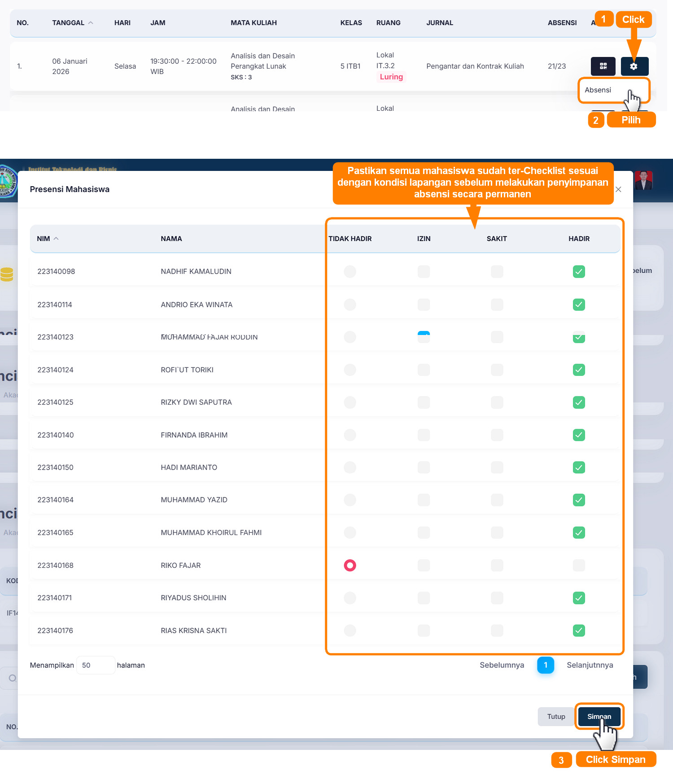Select Tidak Hadir radio for HADI MARIANTO

350,467
